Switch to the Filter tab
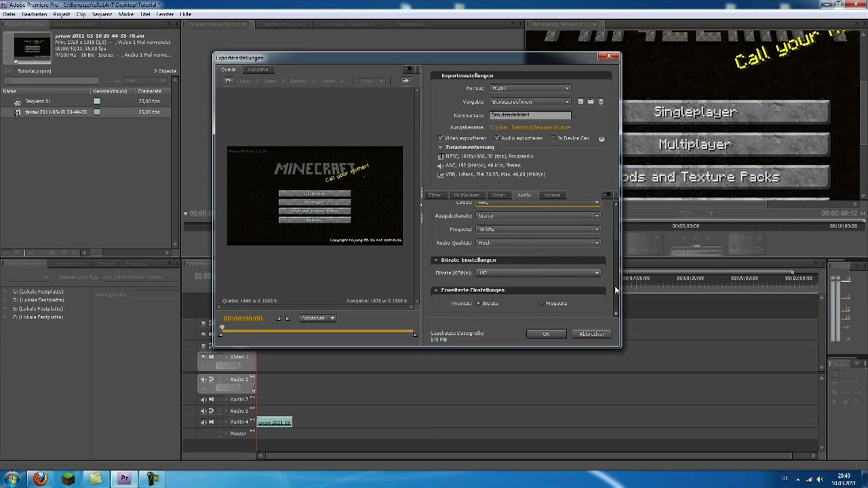The width and height of the screenshot is (868, 488). (435, 195)
